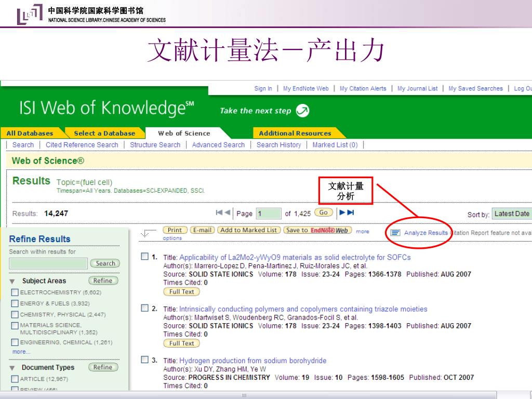Collapse the Subject Areas section triangle
Viewport: 532px width, 399px height.
(x=12, y=281)
